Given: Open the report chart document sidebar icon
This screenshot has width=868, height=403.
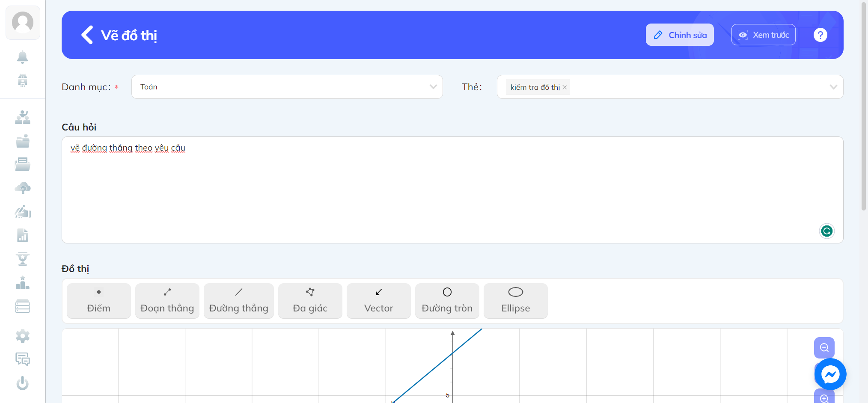Looking at the screenshot, I should click(23, 235).
